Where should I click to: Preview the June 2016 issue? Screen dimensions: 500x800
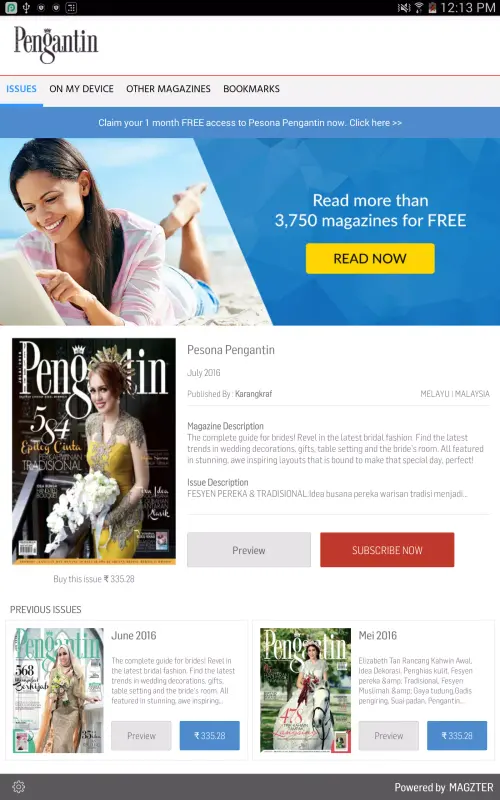pyautogui.click(x=141, y=736)
